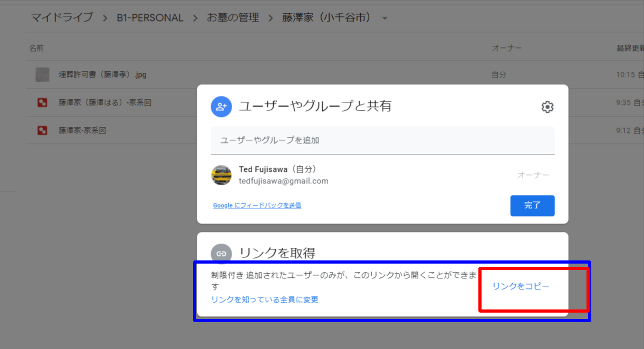Click the 完了 button
644x349 pixels.
[x=532, y=206]
